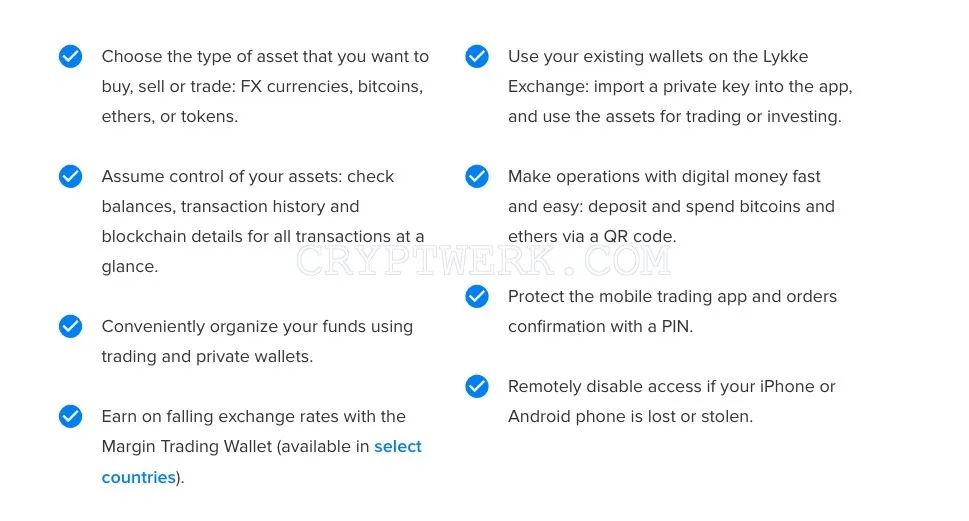Select the check icon for 'Conveniently organize your funds'
The height and width of the screenshot is (521, 969).
70,326
